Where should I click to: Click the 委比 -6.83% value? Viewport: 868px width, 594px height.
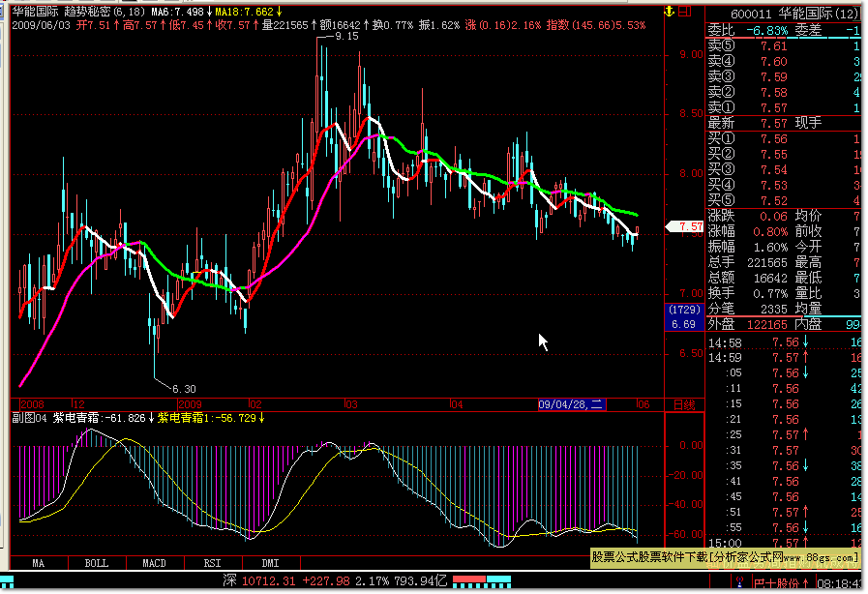coord(766,30)
